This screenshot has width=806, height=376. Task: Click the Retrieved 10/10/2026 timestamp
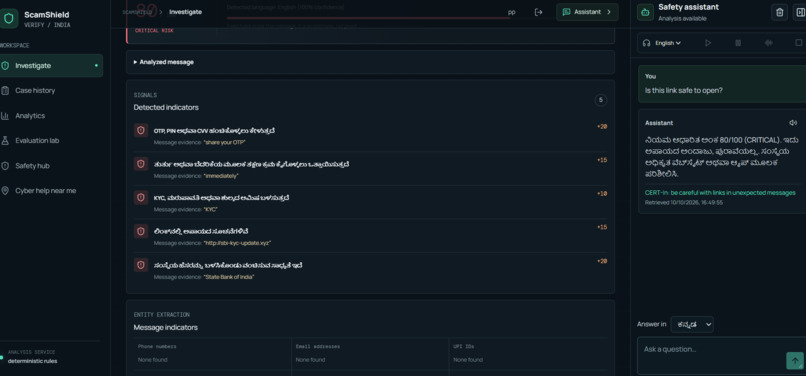(x=684, y=203)
